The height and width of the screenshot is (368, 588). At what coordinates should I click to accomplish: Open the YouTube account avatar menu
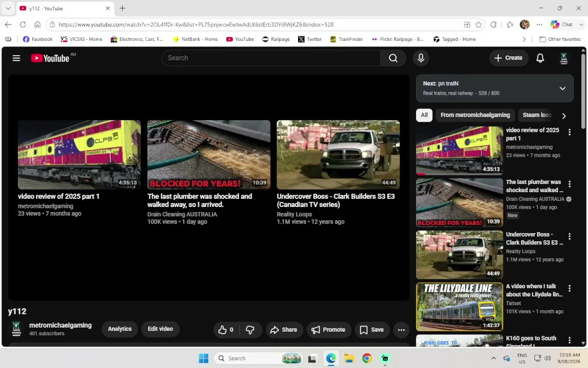pyautogui.click(x=563, y=58)
